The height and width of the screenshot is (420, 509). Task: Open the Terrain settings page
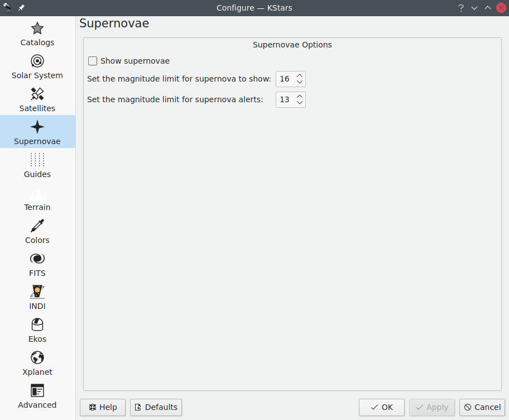pyautogui.click(x=37, y=198)
